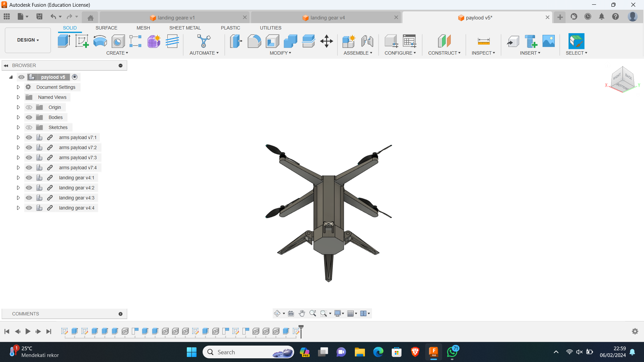Switch to the SURFACE ribbon tab
644x362 pixels.
106,28
